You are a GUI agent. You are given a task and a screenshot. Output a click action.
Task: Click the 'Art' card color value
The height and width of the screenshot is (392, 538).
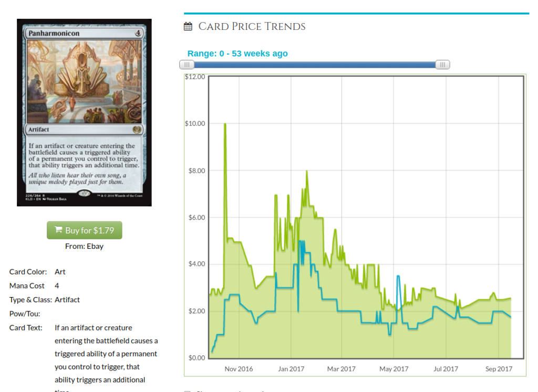(60, 272)
